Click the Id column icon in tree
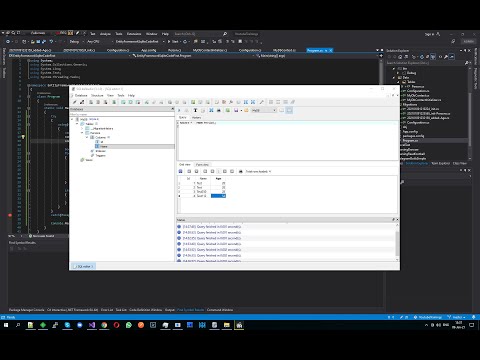 pos(97,142)
